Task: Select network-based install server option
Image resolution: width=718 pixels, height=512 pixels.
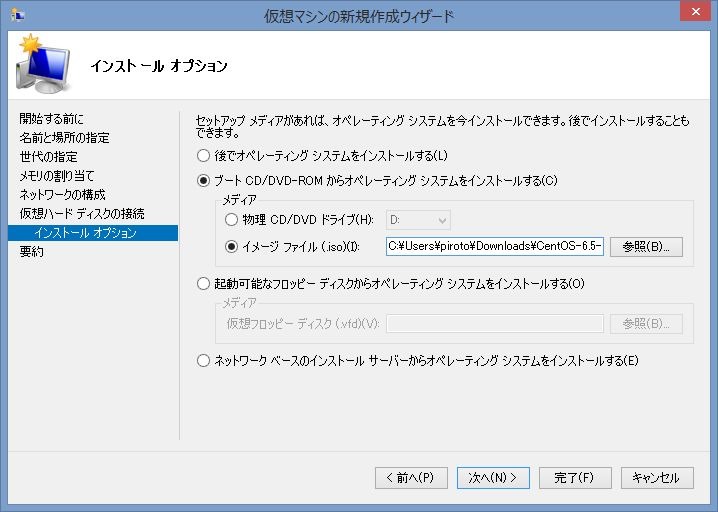Action: point(204,361)
